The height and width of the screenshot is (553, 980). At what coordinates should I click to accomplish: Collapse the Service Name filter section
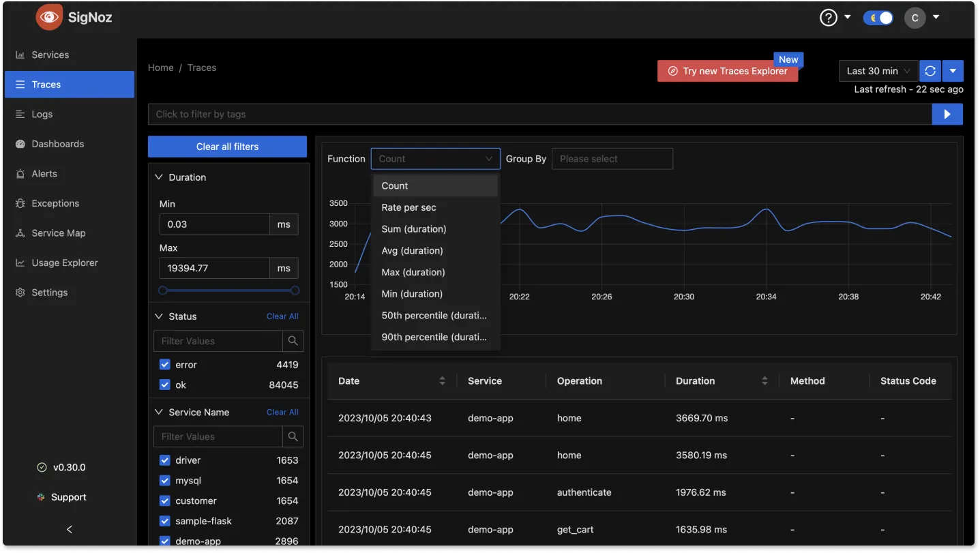[159, 413]
